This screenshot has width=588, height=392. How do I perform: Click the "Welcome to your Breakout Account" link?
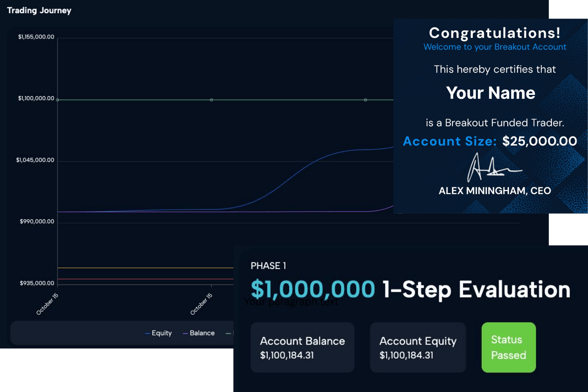pyautogui.click(x=495, y=47)
